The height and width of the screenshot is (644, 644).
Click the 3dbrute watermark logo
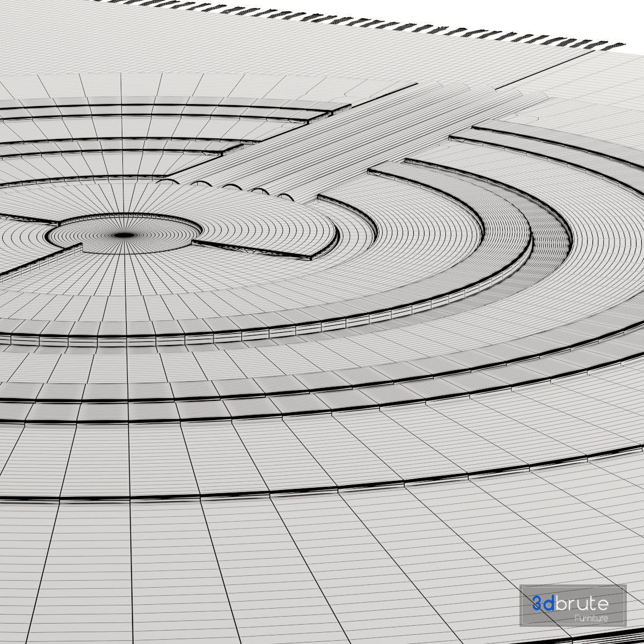click(572, 605)
